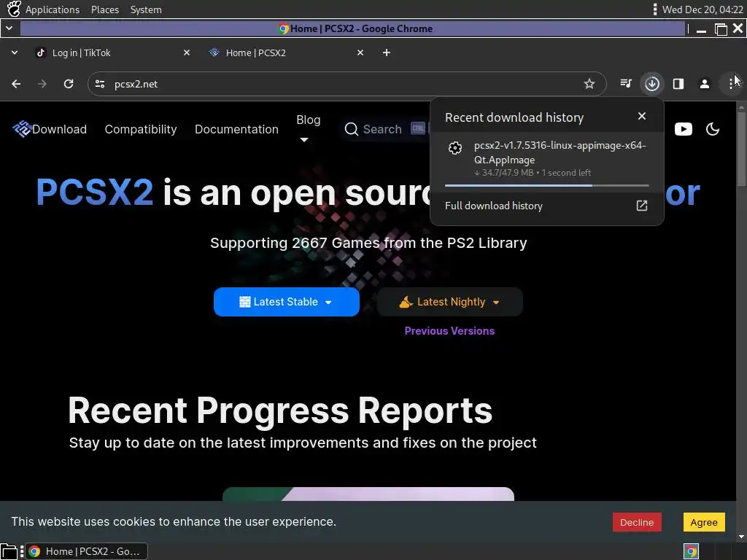This screenshot has width=747, height=560.
Task: Open the Download nav link
Action: point(60,129)
